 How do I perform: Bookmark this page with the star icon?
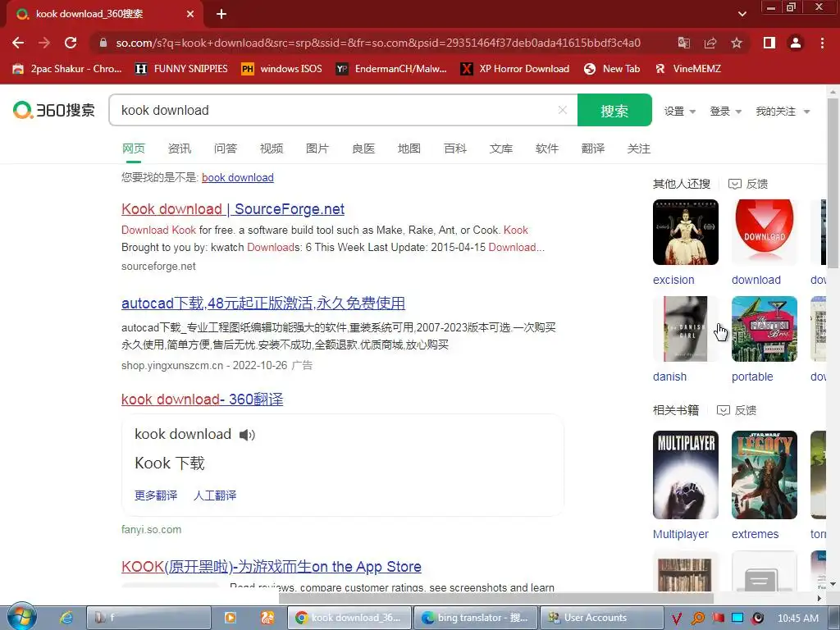coord(737,43)
